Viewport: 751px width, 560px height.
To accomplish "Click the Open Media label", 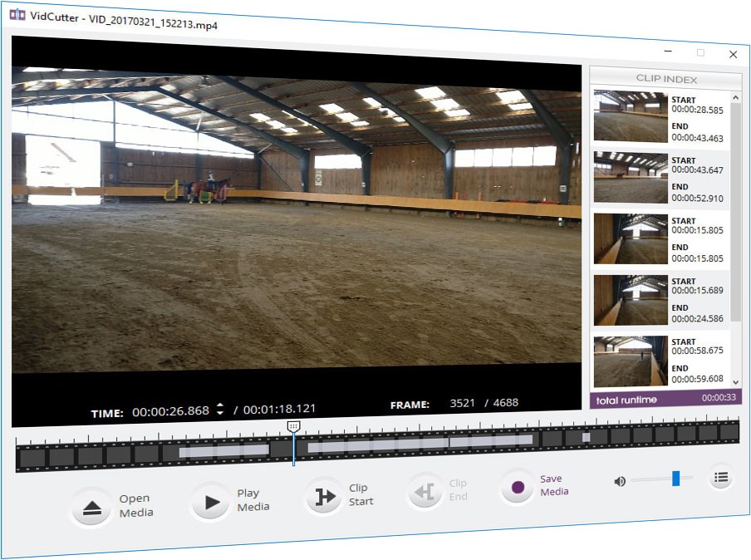I will pyautogui.click(x=136, y=505).
